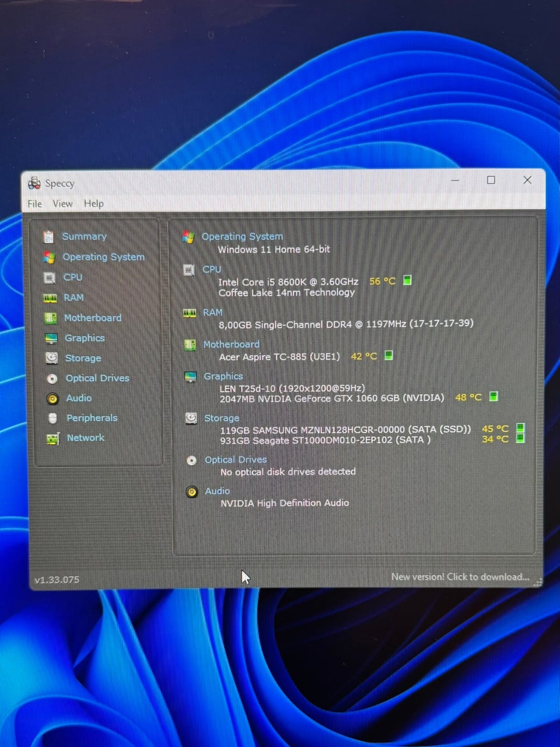Click the Audio speaker icon in sidebar
Screen dimensions: 560x747
coord(52,399)
